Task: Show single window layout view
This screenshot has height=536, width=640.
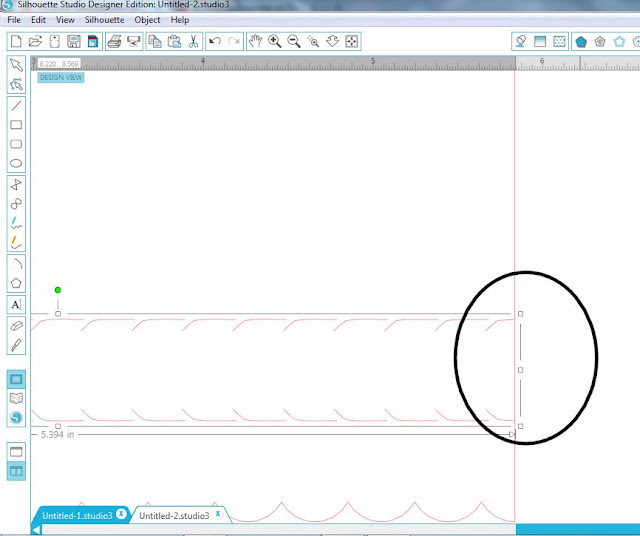Action: 16,451
